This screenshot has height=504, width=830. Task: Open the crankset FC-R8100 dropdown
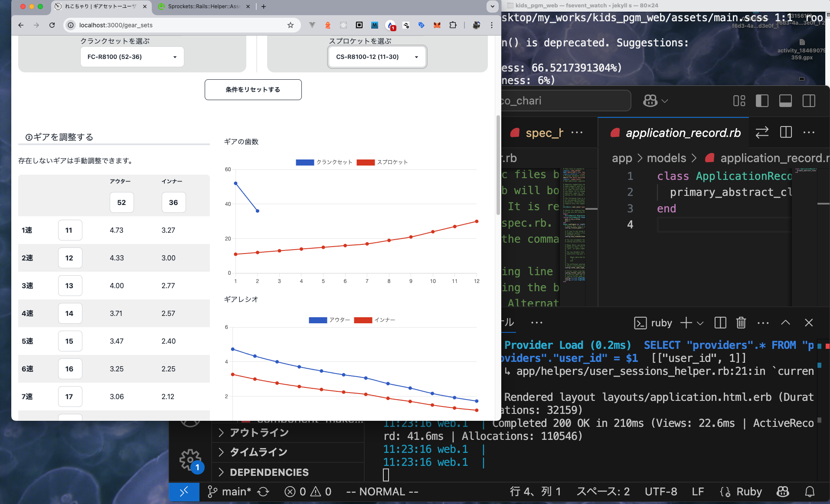click(x=132, y=57)
